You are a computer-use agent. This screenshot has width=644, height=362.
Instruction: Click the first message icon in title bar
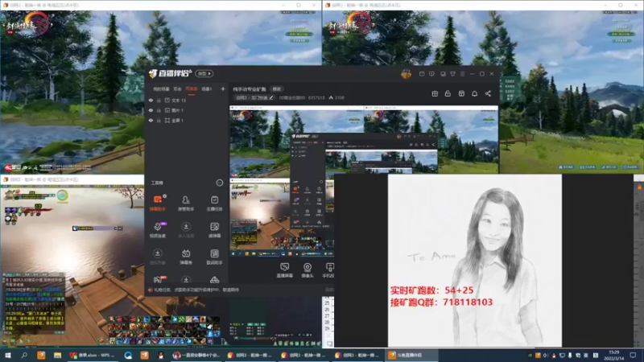tap(422, 74)
